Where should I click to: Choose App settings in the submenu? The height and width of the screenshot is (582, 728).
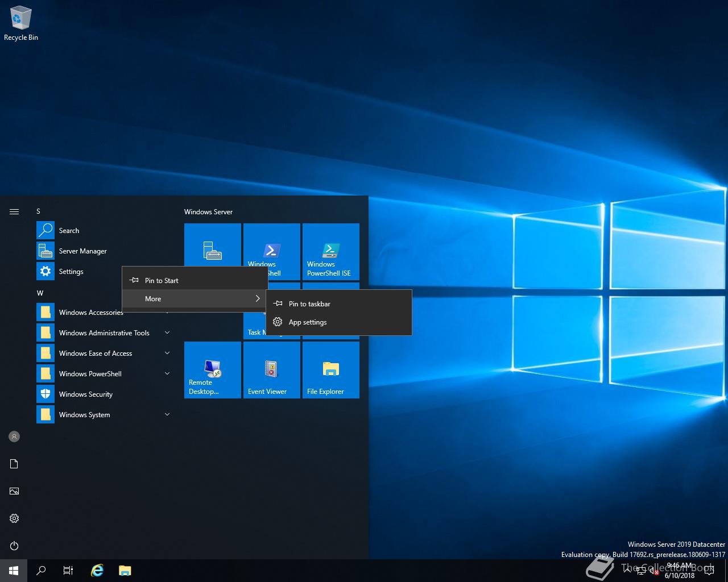339,322
